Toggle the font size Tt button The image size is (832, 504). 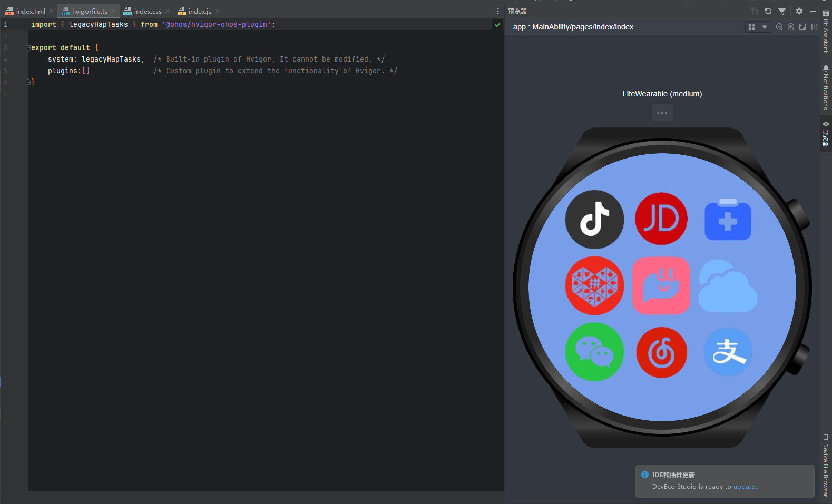[x=755, y=11]
